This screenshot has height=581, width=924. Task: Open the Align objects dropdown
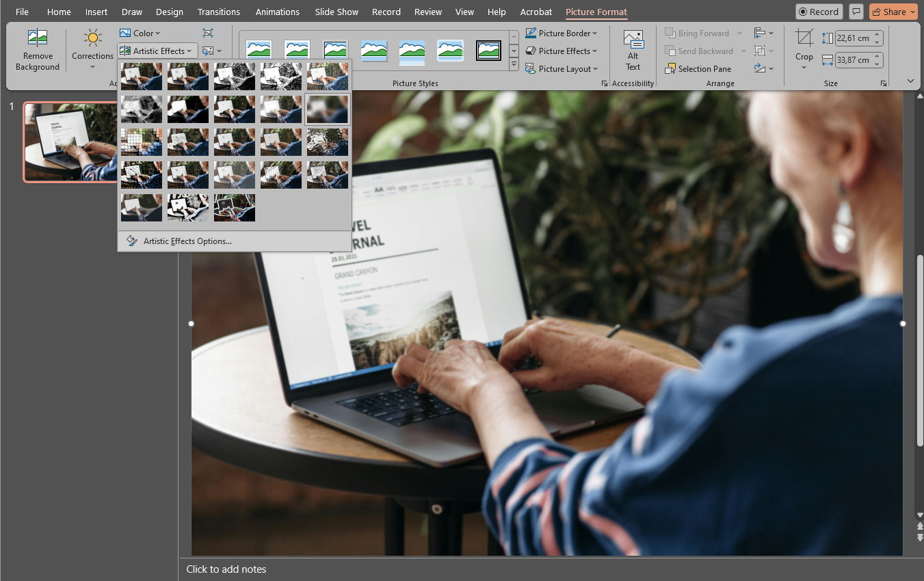(x=763, y=33)
